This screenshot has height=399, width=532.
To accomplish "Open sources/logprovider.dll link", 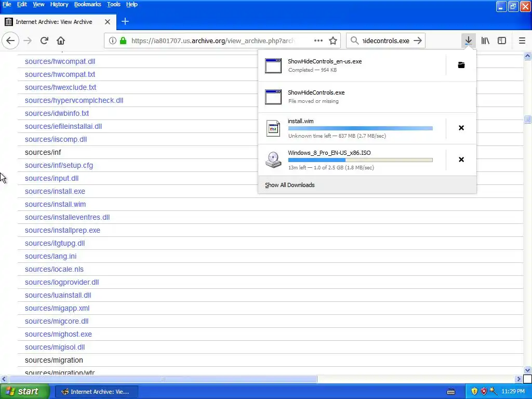I will (62, 282).
